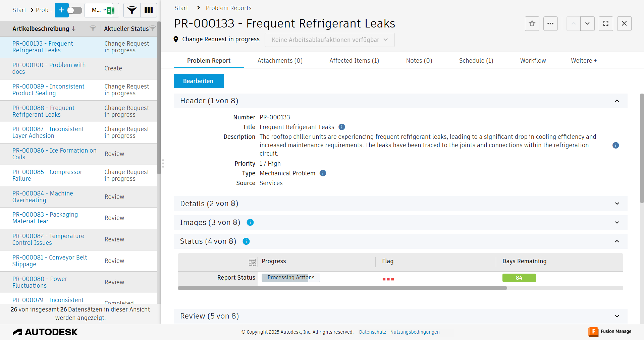644x340 pixels.
Task: Click the blue plus button to add a record
Action: (61, 10)
